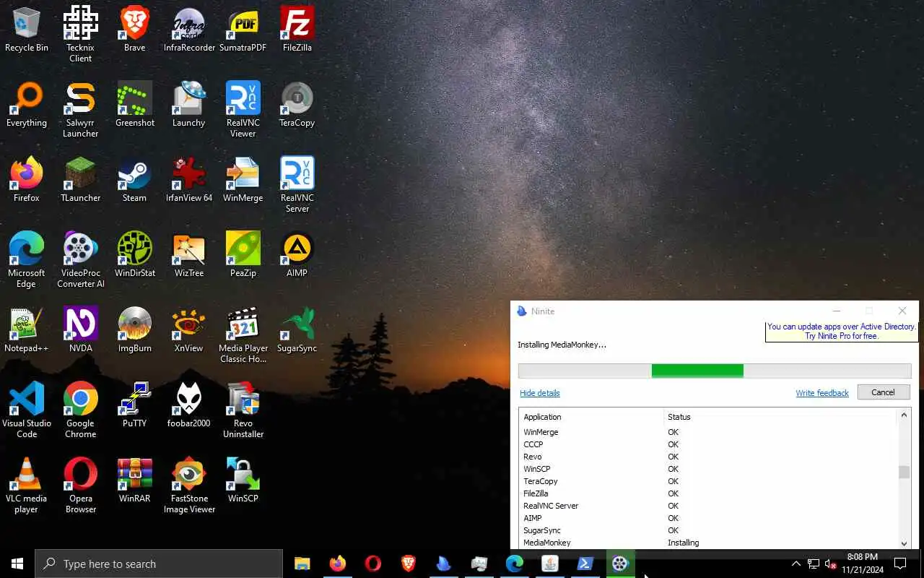Launch TLauncher shortcut
Image resolution: width=924 pixels, height=578 pixels.
(x=80, y=181)
